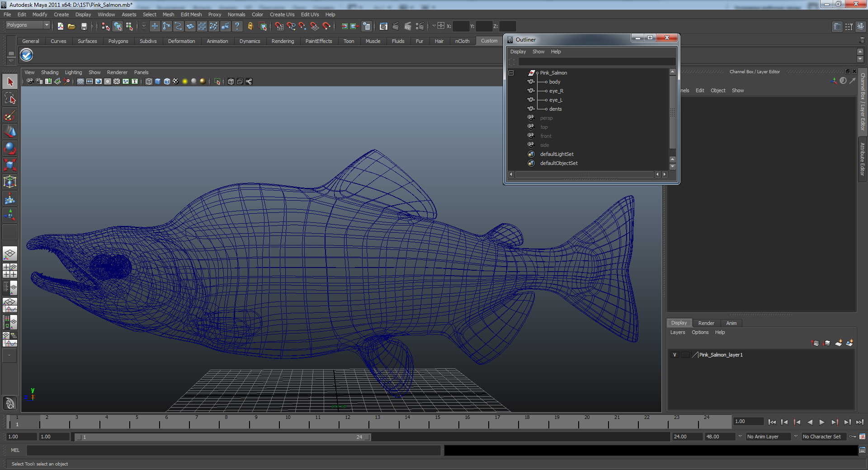
Task: Switch to the Rendering shelf tab
Action: [x=283, y=41]
